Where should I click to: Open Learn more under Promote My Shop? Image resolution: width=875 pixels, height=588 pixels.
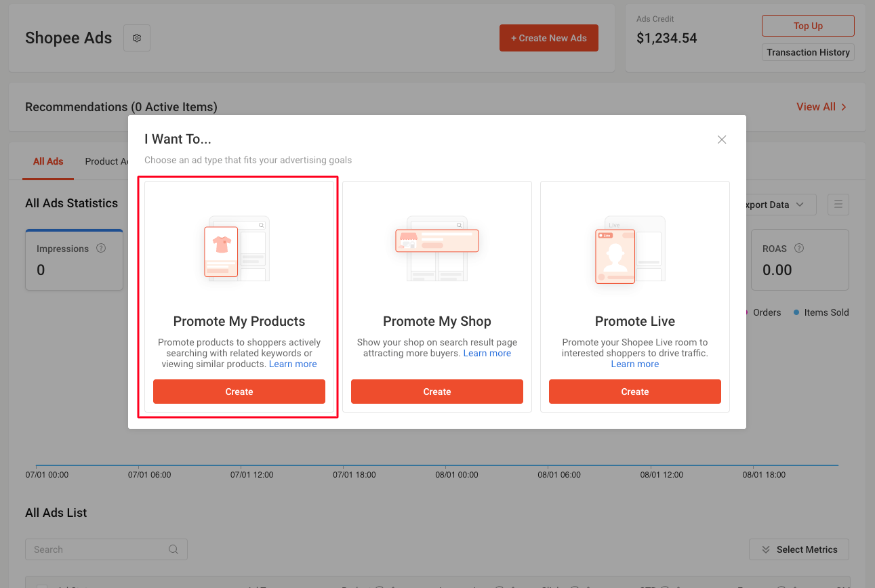pos(487,353)
